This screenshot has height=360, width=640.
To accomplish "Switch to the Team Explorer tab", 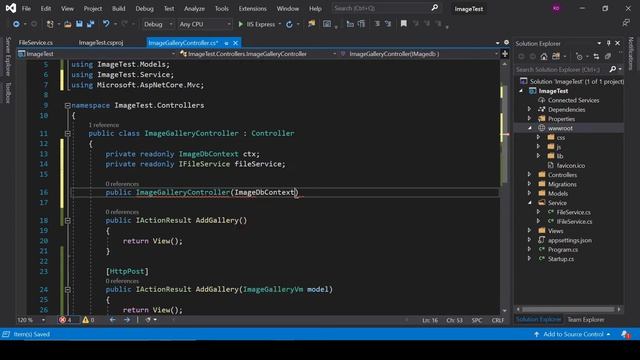I will (x=586, y=320).
